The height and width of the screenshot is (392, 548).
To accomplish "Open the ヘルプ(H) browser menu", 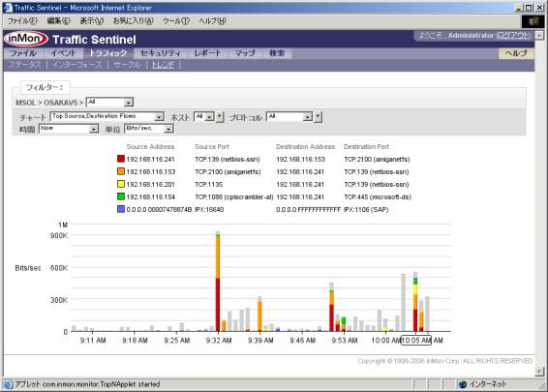I will pos(212,21).
